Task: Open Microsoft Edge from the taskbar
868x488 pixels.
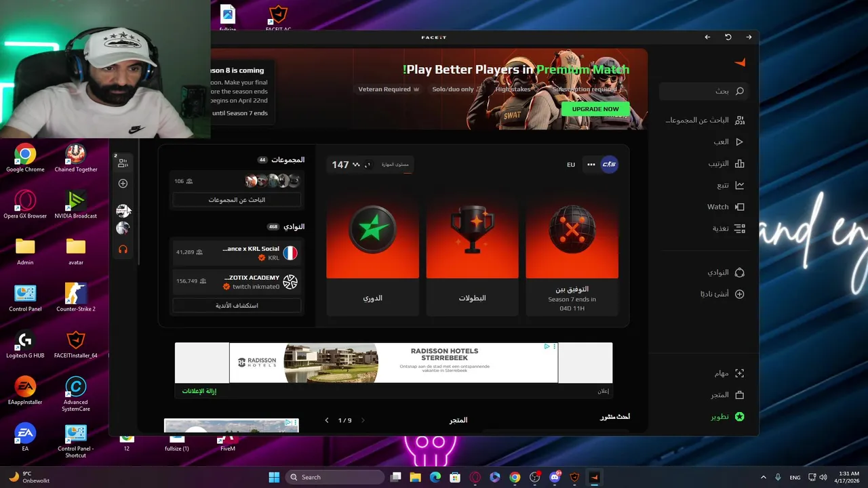Action: click(x=435, y=477)
